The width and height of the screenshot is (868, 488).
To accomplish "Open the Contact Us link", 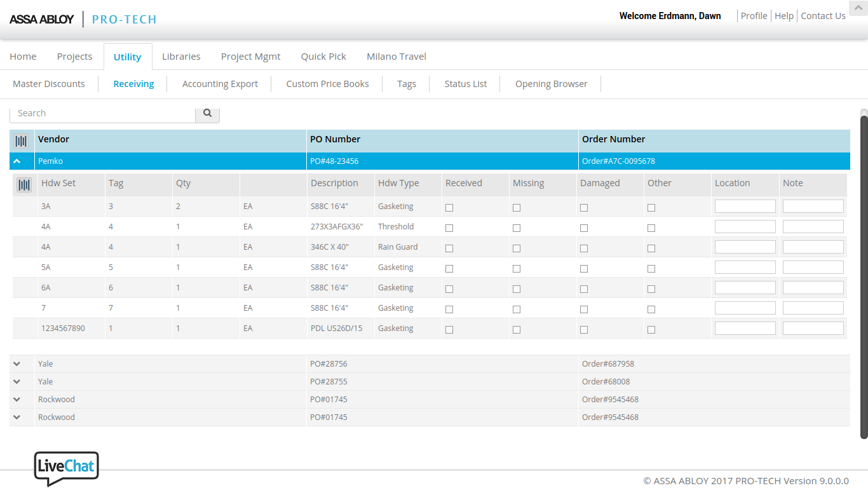I will click(x=823, y=16).
